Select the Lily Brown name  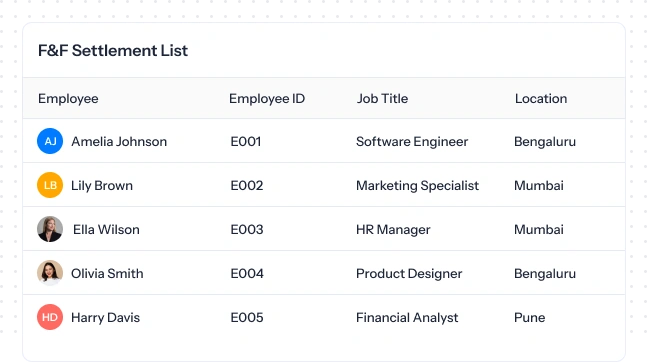pos(102,186)
